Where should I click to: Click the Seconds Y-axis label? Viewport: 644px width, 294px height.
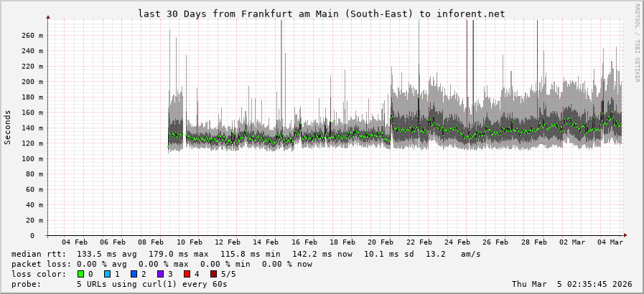pos(8,128)
